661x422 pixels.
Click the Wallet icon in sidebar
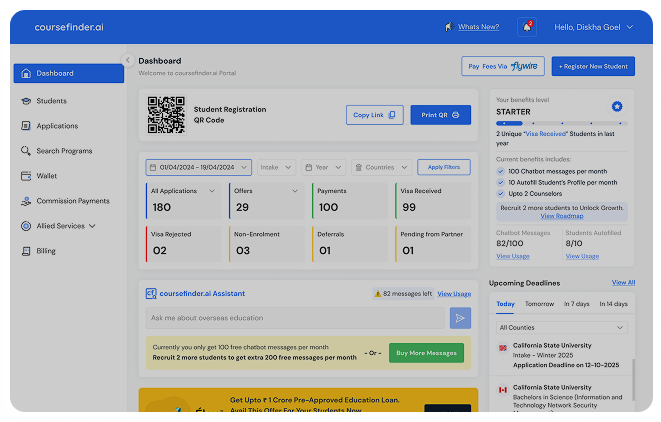tap(26, 176)
